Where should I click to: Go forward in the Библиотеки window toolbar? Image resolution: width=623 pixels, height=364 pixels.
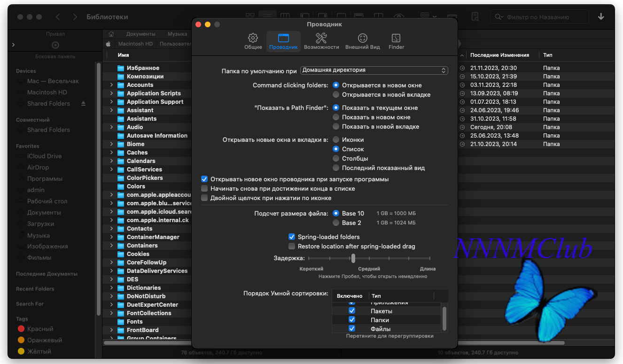click(75, 17)
